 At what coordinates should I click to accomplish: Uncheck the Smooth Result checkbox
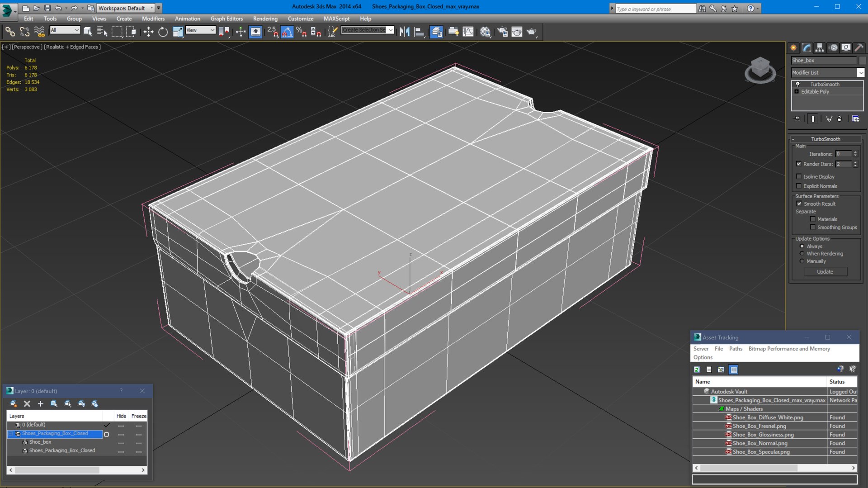coord(799,204)
